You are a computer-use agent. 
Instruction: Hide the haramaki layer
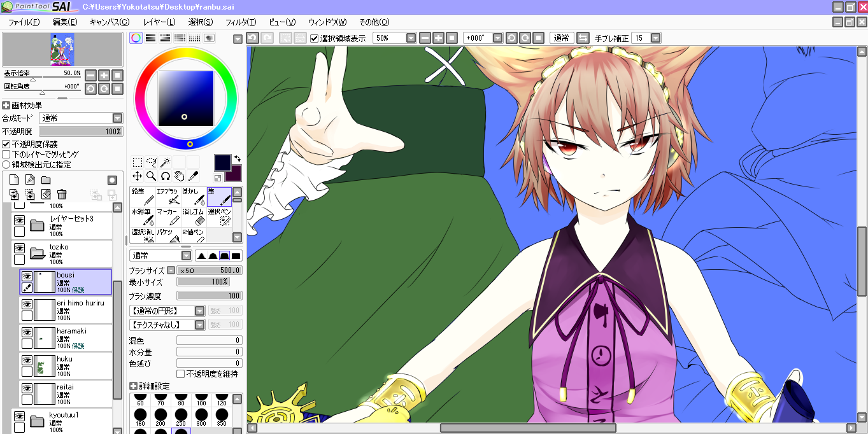pyautogui.click(x=27, y=332)
